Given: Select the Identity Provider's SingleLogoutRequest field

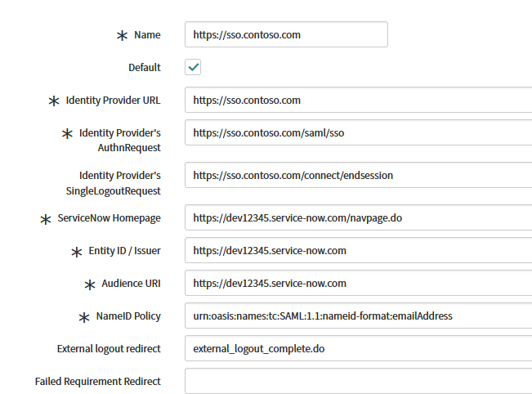Looking at the screenshot, I should click(357, 175).
